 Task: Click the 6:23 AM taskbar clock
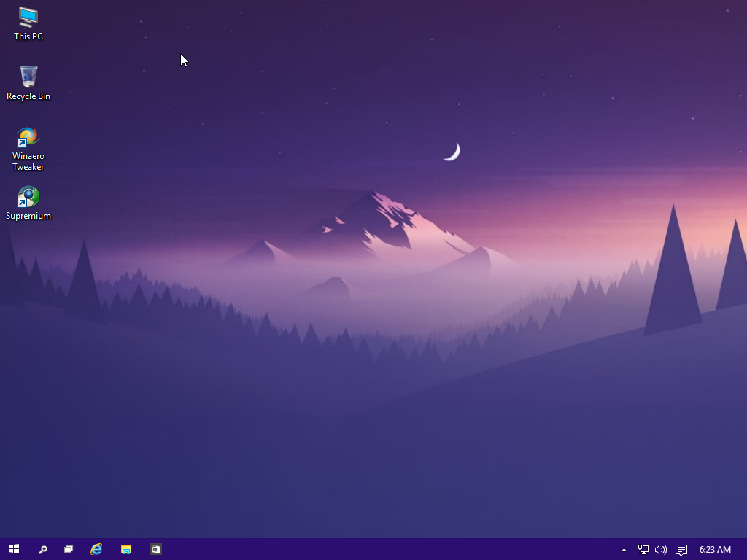pyautogui.click(x=714, y=550)
